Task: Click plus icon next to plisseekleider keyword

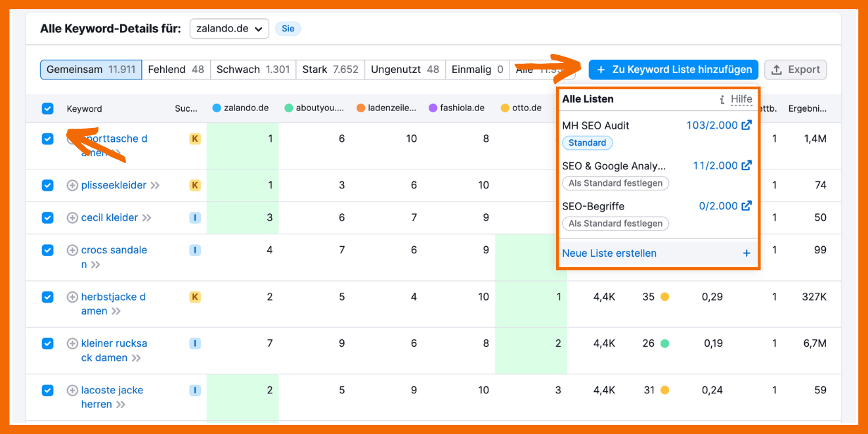Action: pyautogui.click(x=73, y=186)
